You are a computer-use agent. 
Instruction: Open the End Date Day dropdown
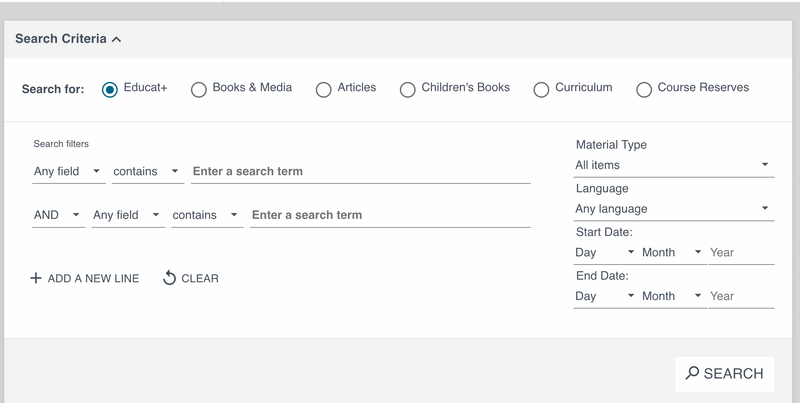[605, 296]
